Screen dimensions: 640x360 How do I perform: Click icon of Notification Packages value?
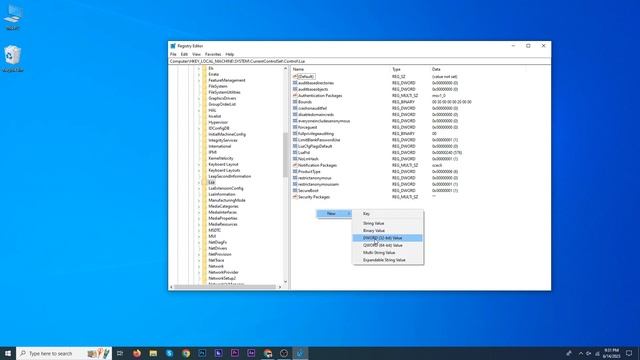295,165
